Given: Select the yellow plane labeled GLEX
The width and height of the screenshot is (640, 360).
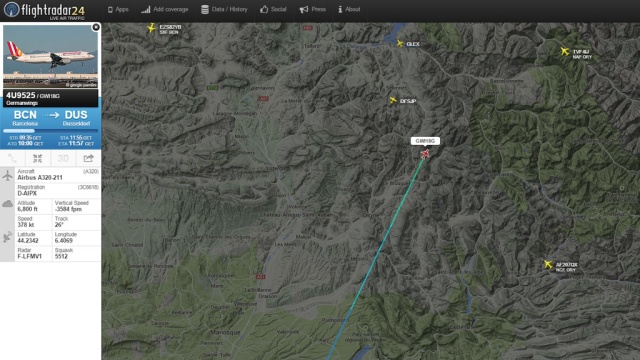Looking at the screenshot, I should [x=400, y=43].
